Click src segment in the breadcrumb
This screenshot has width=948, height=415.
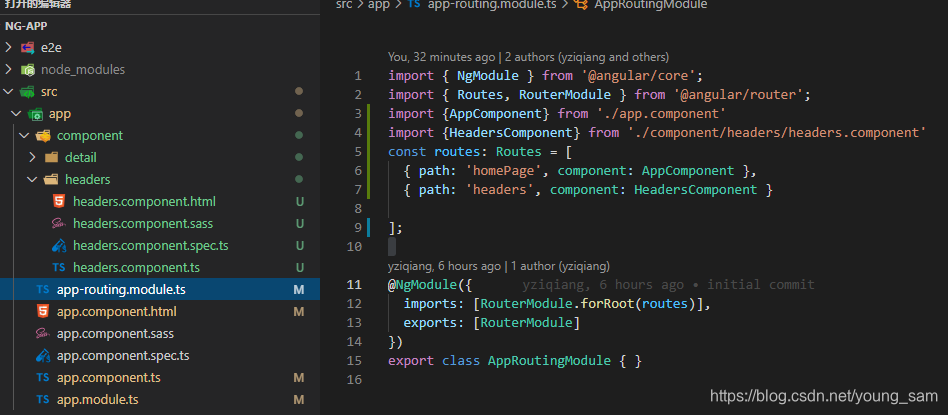pos(343,4)
